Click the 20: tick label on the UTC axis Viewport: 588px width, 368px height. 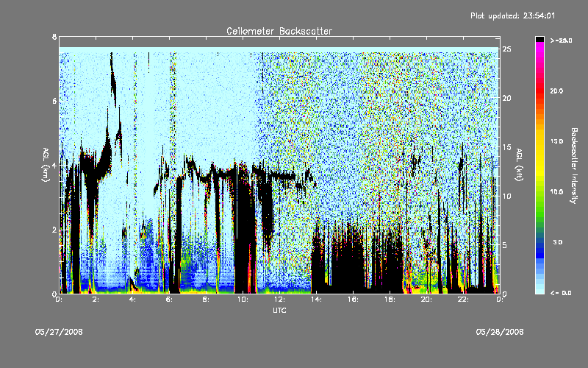[426, 300]
